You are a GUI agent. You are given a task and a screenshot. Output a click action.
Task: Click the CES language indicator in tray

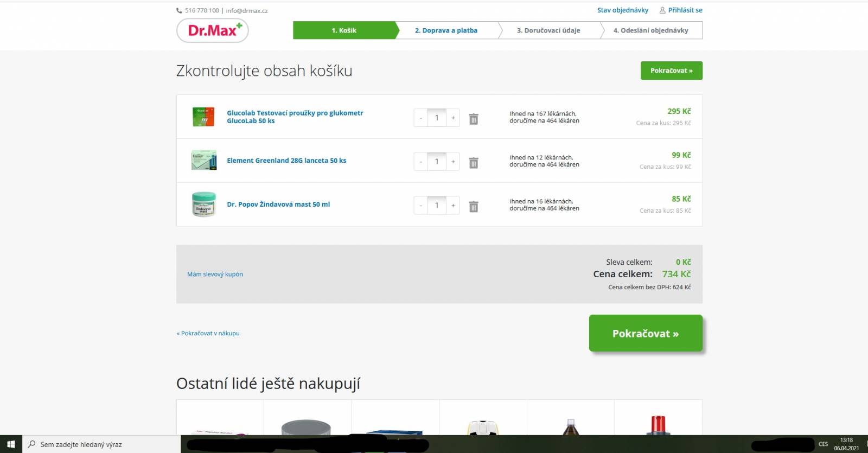click(x=824, y=444)
